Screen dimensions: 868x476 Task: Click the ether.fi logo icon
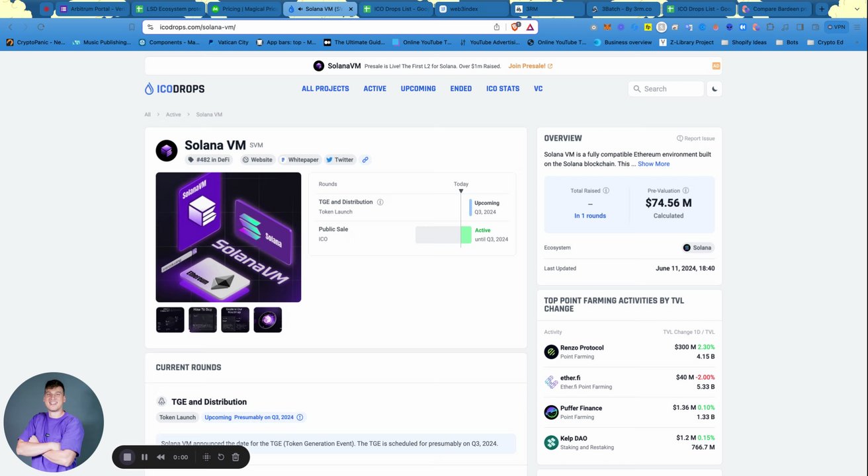(551, 382)
